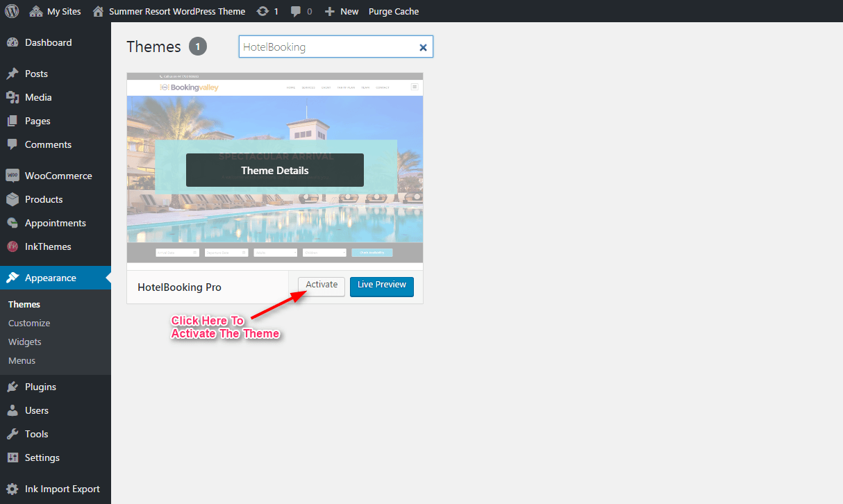Image resolution: width=843 pixels, height=504 pixels.
Task: Open Theme Details overlay button
Action: [x=275, y=170]
